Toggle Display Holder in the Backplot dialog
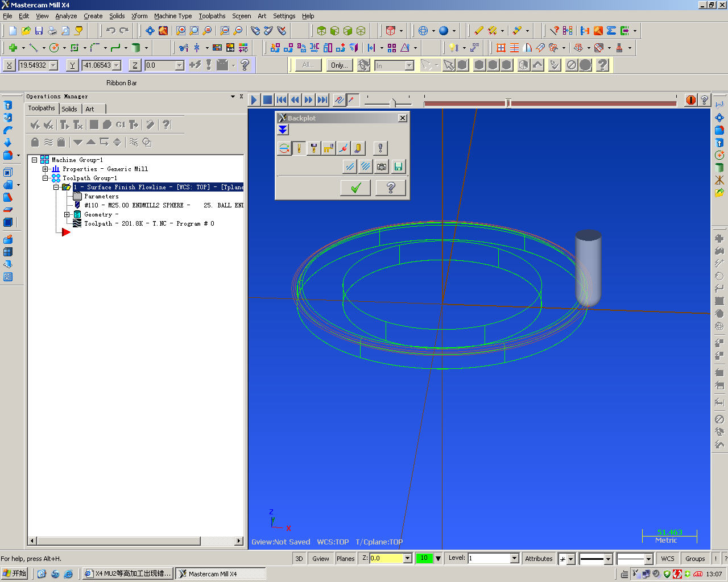This screenshot has height=582, width=728. (x=313, y=148)
